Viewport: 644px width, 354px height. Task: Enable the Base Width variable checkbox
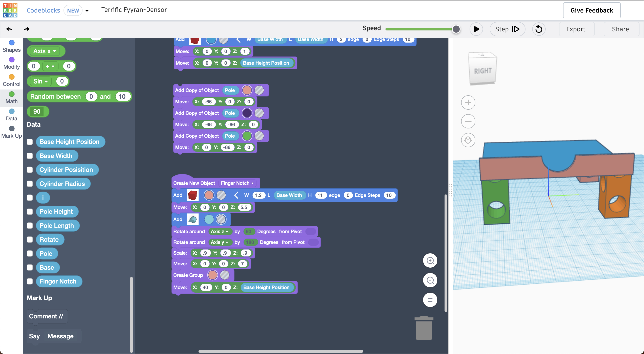(30, 156)
